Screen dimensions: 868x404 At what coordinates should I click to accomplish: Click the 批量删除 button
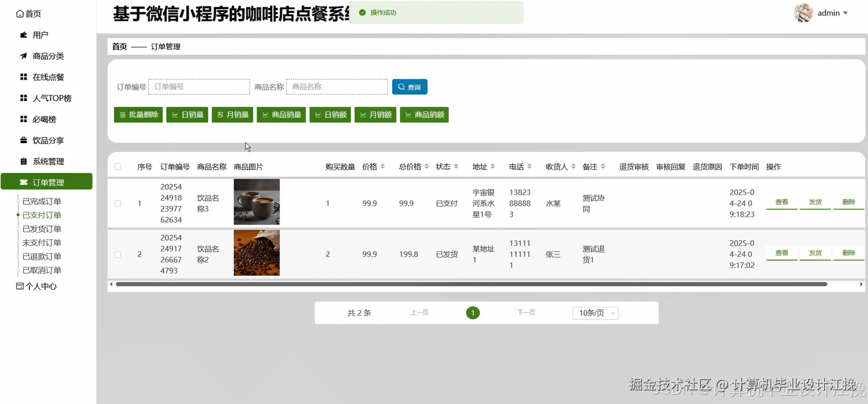click(x=138, y=114)
